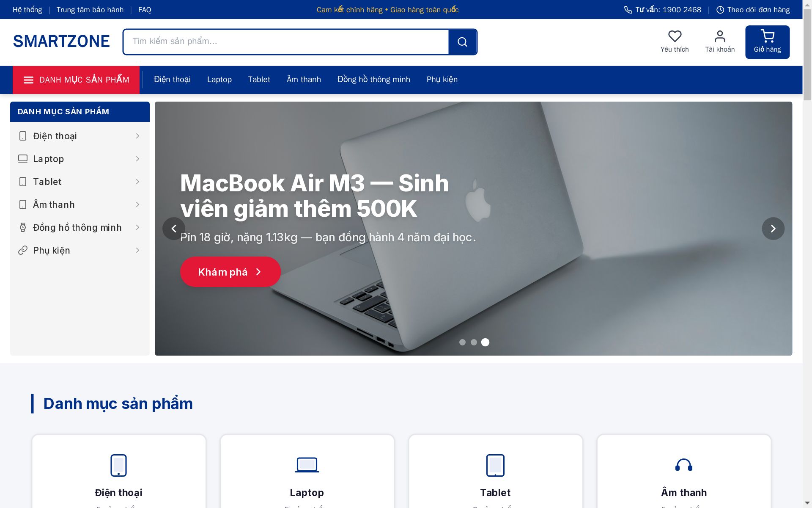
Task: Click the phone icon on Điện thoại card
Action: (118, 465)
